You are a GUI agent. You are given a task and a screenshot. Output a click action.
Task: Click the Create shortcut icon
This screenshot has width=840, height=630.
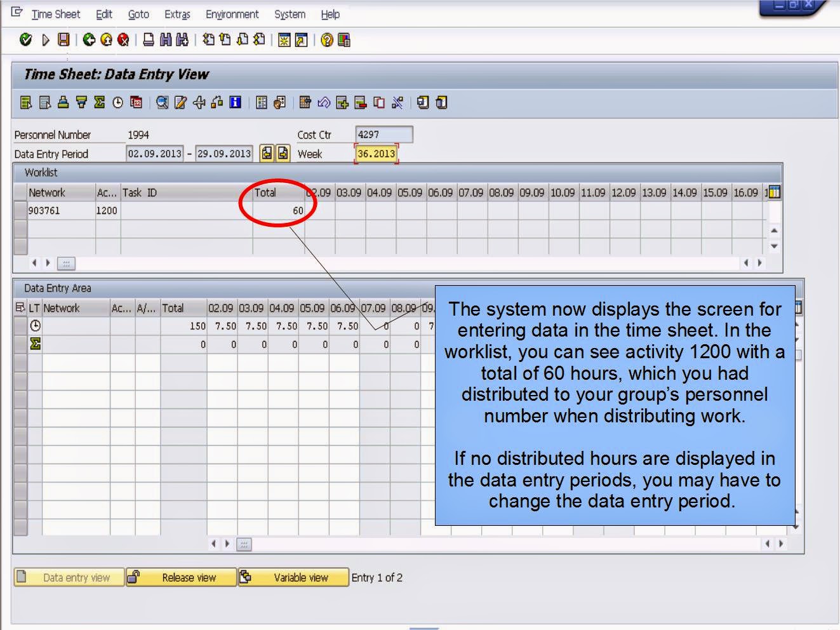(301, 40)
